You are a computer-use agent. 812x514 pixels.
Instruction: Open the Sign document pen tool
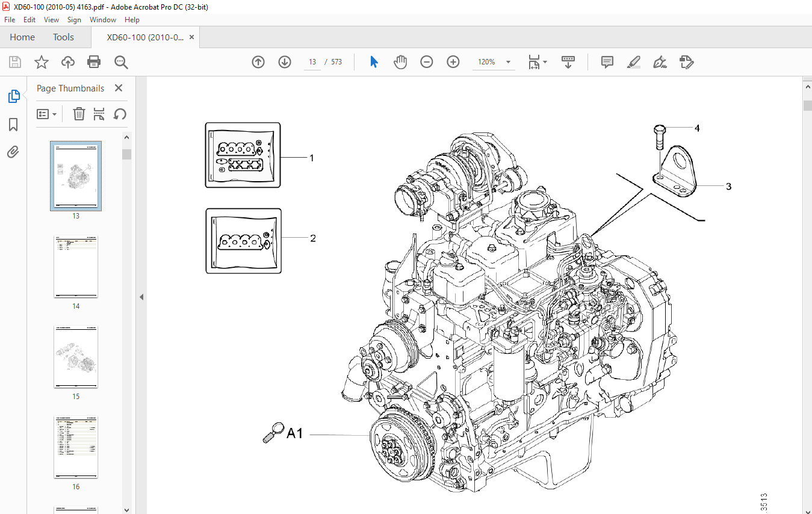click(x=660, y=62)
